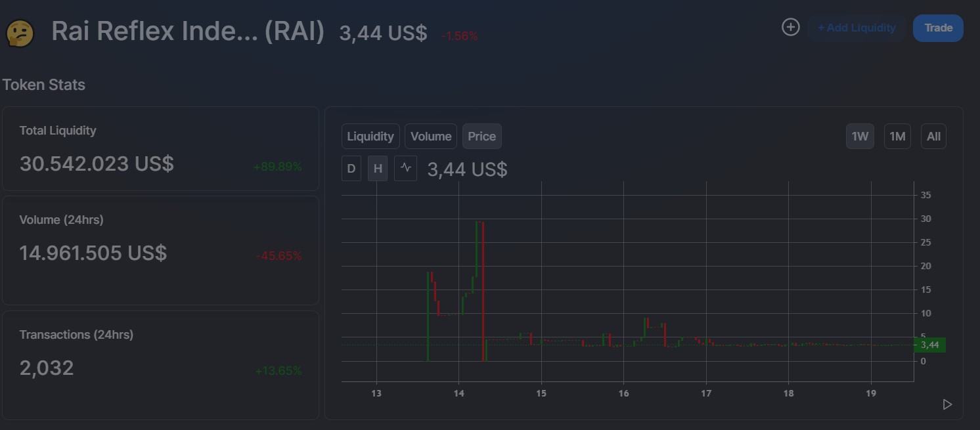Screen dimensions: 980x430
Task: Select the Price chart tab
Action: click(482, 137)
